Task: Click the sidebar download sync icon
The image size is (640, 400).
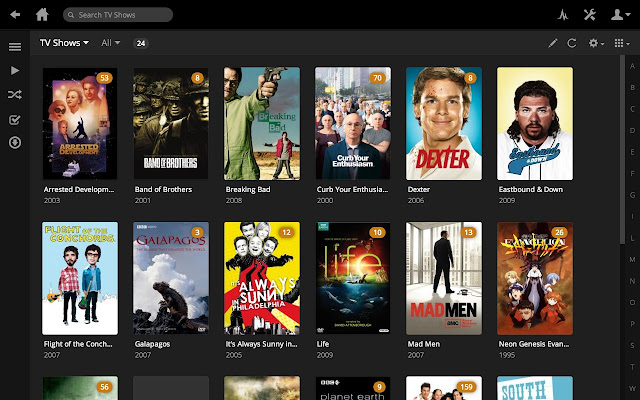Action: point(15,142)
